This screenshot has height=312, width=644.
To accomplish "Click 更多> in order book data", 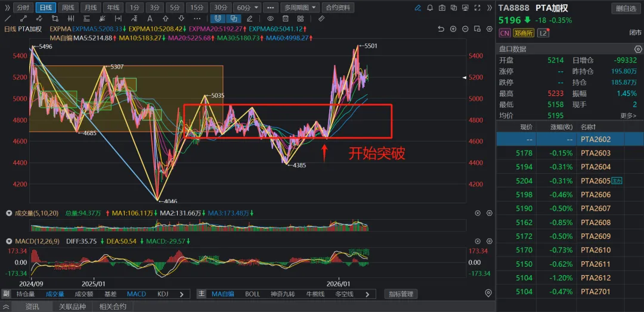I will (628, 116).
